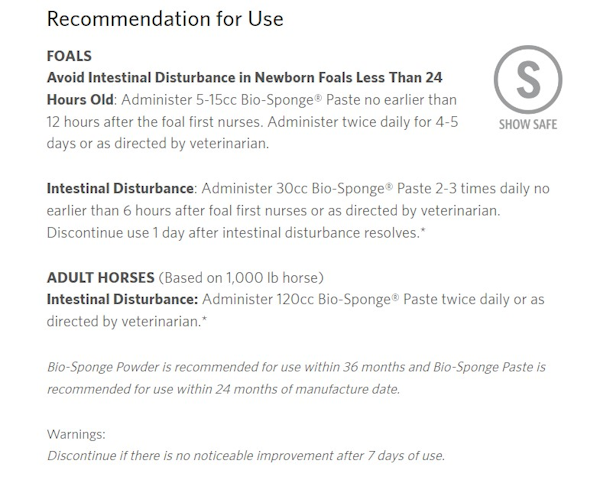
Task: Click the Discontinue use 1 day after line
Action: [236, 233]
